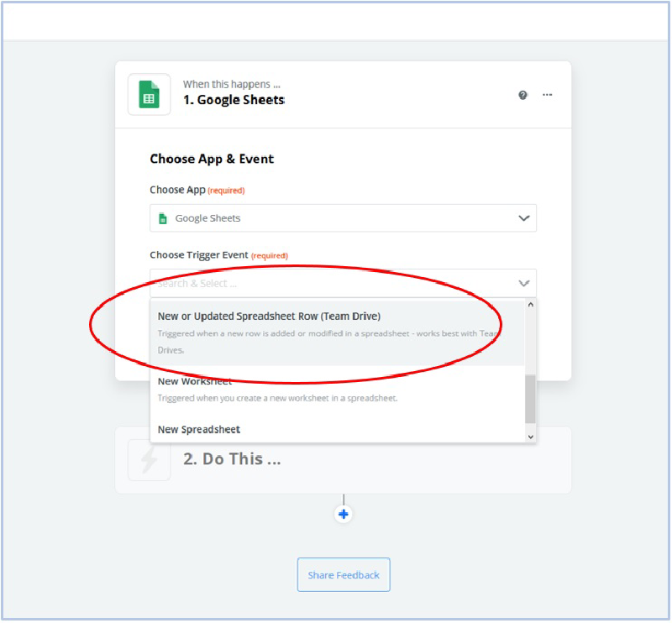Screen dimensions: 672x623
Task: Click the 1. Google Sheets step title
Action: 234,100
